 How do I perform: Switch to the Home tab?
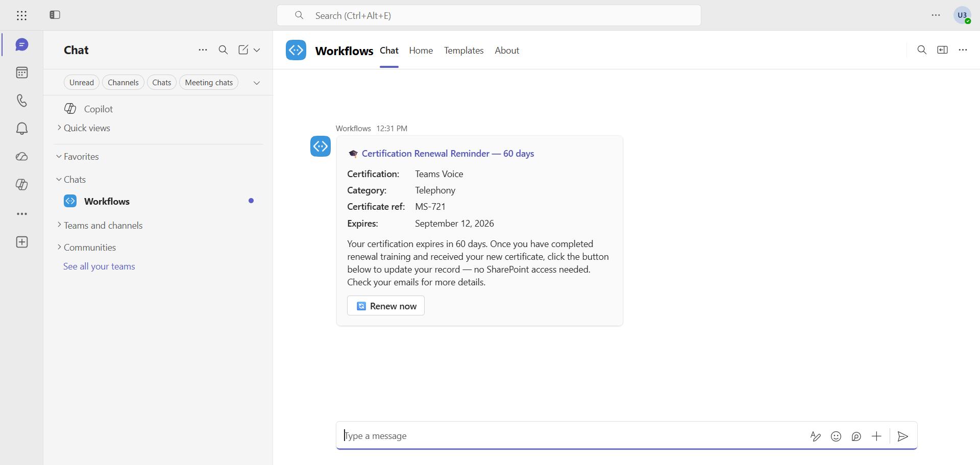[x=421, y=51]
